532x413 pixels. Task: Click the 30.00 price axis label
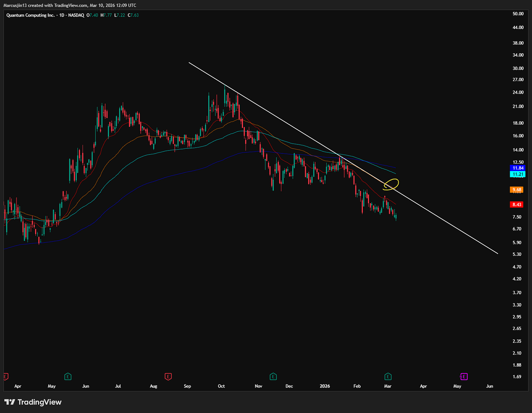point(518,68)
